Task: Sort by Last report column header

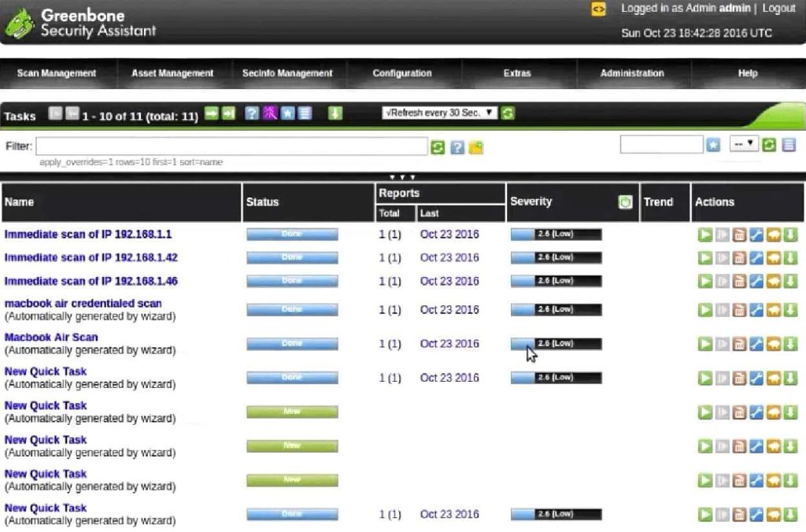Action: 429,213
